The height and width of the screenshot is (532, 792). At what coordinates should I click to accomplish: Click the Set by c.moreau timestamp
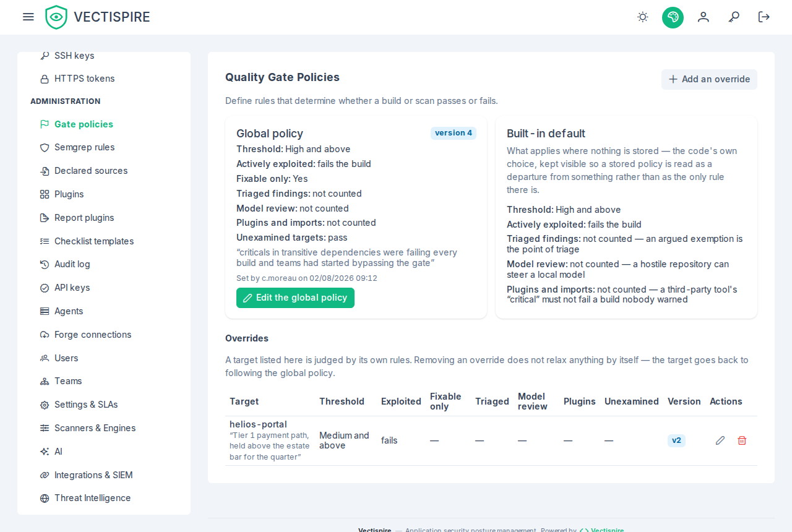307,278
